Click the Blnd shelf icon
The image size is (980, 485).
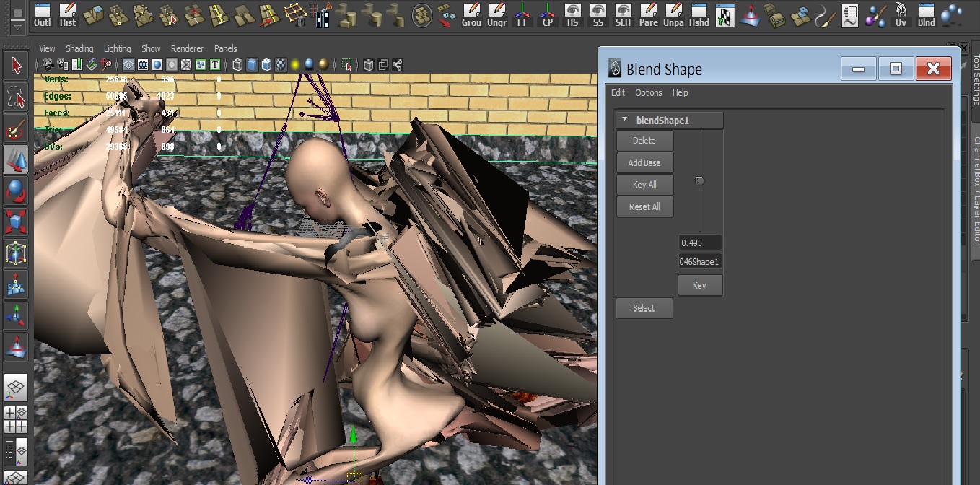[x=926, y=14]
